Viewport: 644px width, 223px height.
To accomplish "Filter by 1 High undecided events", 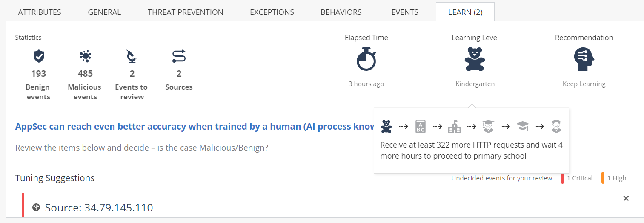I will [614, 178].
